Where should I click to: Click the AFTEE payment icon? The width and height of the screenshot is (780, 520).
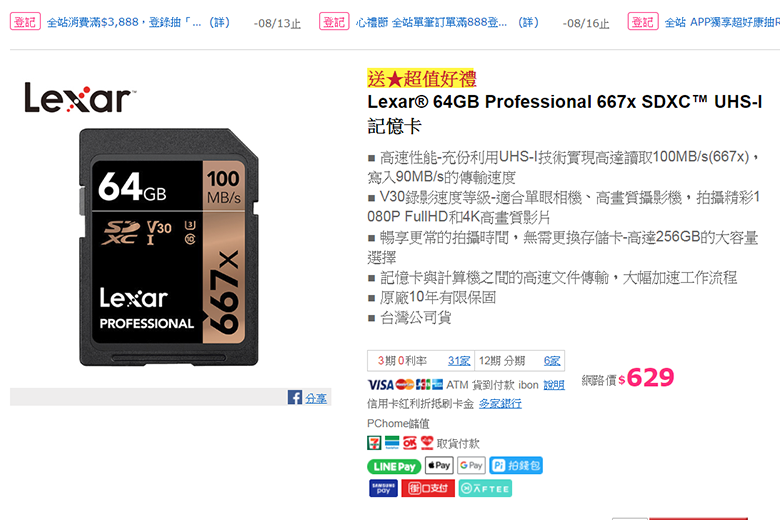click(x=485, y=488)
